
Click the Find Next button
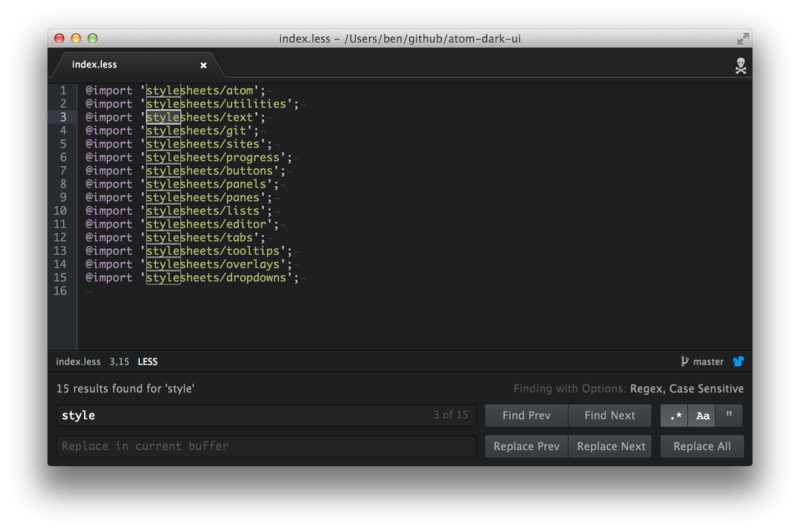tap(609, 416)
